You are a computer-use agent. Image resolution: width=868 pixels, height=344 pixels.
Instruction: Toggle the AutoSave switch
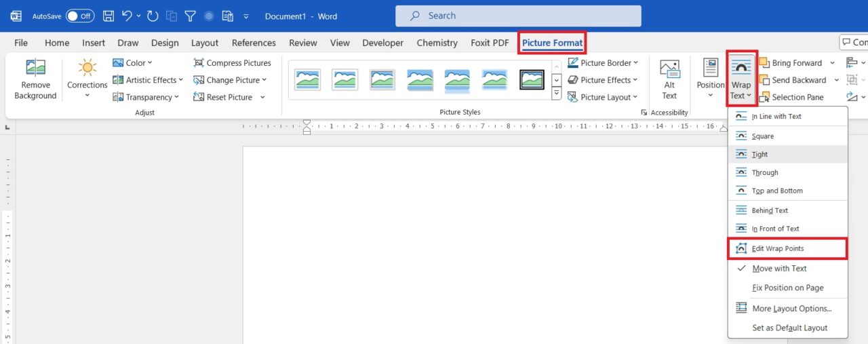[80, 16]
